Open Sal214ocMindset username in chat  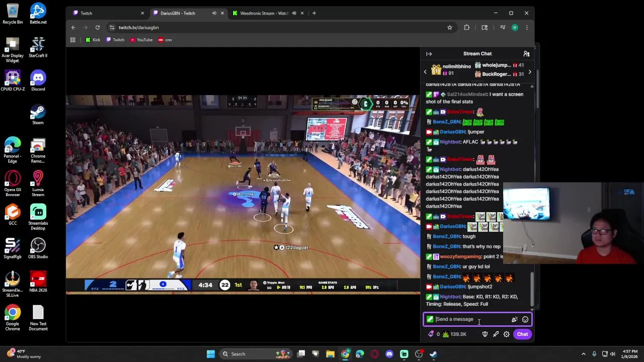coord(467,94)
